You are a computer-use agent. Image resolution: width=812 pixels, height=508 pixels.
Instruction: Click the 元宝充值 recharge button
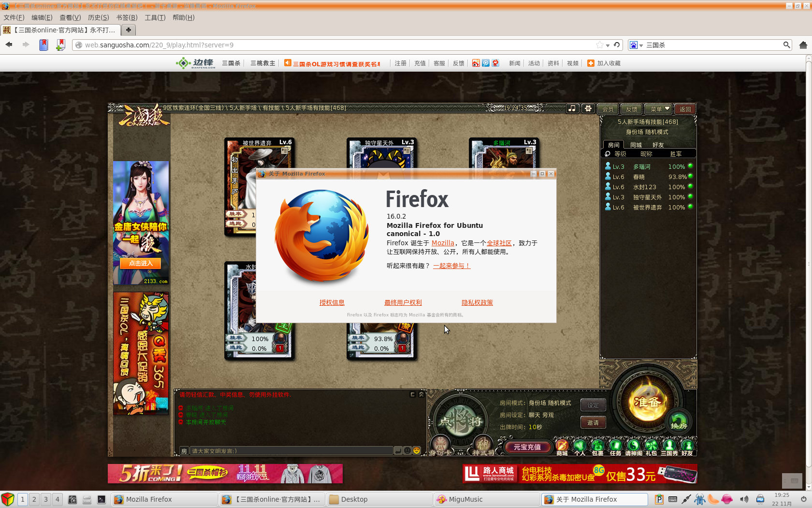(x=527, y=447)
